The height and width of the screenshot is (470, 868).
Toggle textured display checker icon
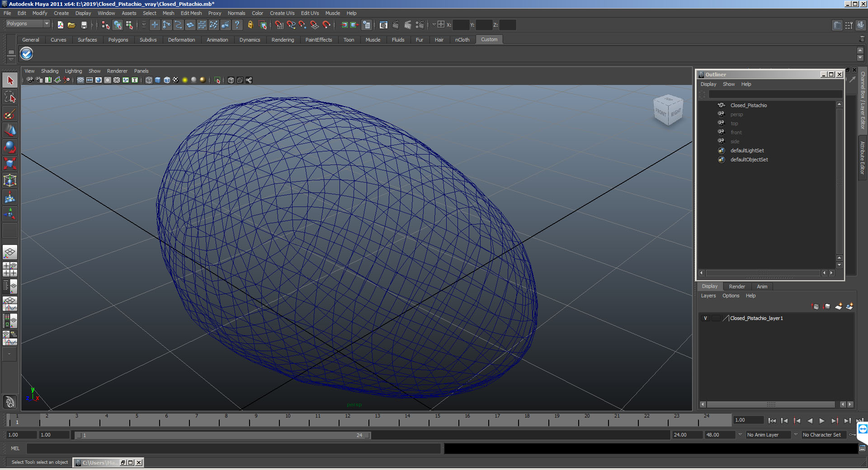coord(176,80)
